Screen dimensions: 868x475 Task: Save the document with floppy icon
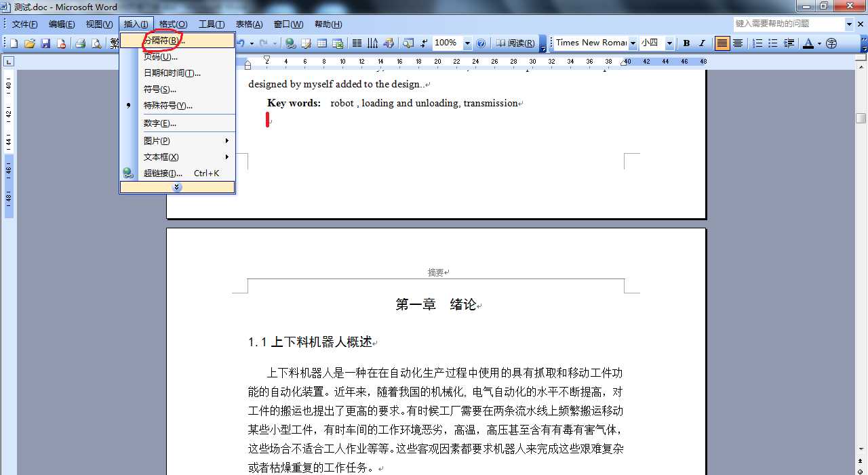tap(45, 43)
